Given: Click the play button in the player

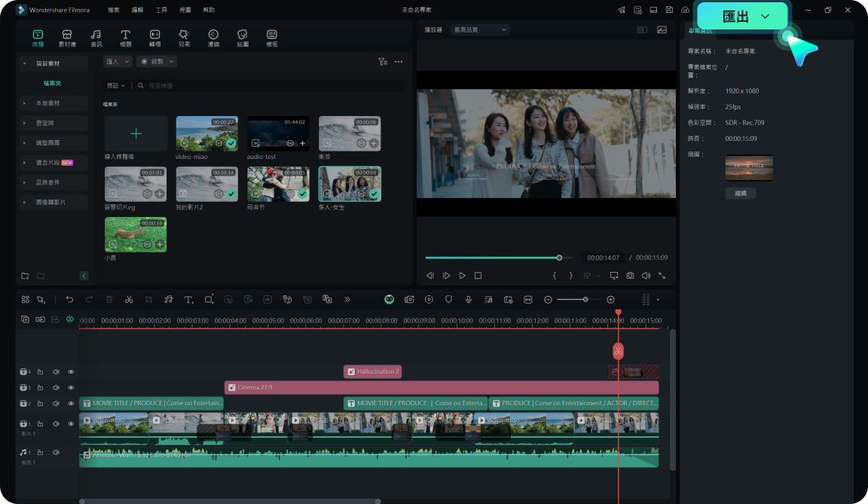Looking at the screenshot, I should pyautogui.click(x=462, y=276).
